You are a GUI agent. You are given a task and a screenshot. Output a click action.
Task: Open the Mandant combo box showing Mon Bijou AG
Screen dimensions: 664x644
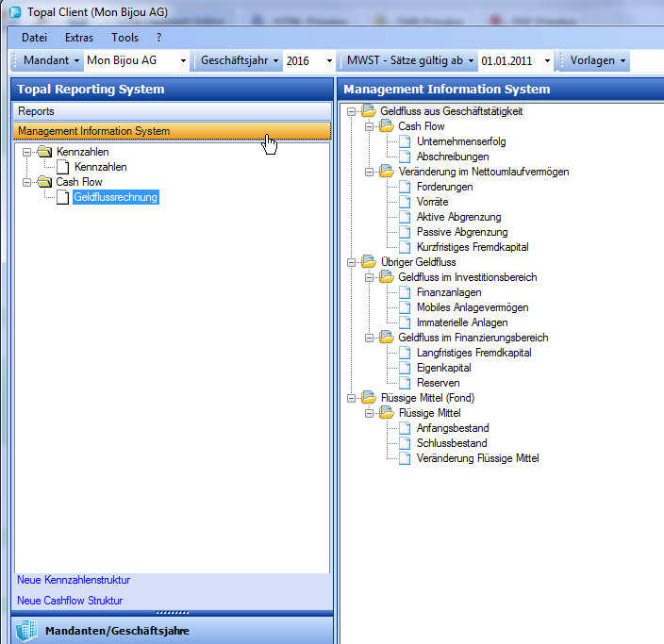[x=183, y=61]
